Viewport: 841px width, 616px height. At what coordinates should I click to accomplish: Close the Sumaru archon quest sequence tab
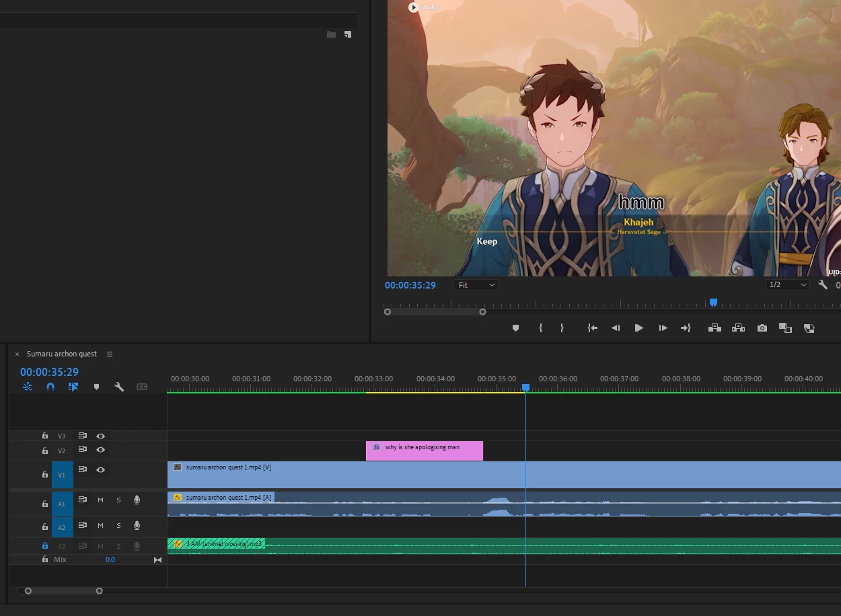[17, 354]
